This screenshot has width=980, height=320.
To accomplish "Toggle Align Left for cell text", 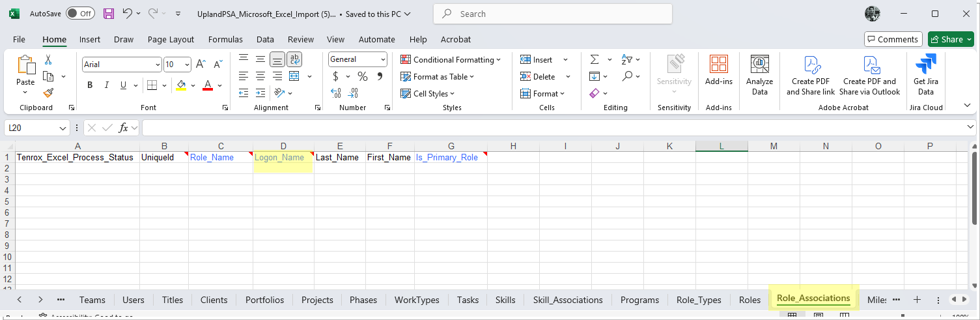I will 244,76.
